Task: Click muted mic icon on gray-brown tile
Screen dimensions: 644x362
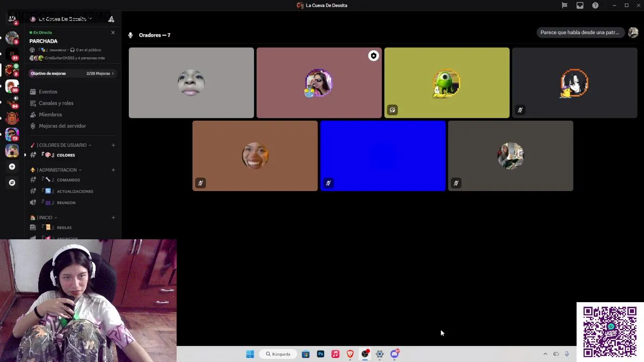Action: (x=456, y=183)
